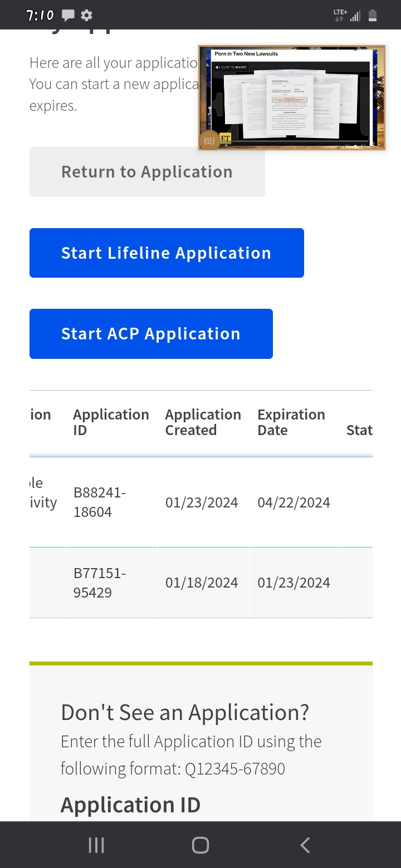Start an ACP Application
The image size is (401, 868).
click(x=151, y=334)
